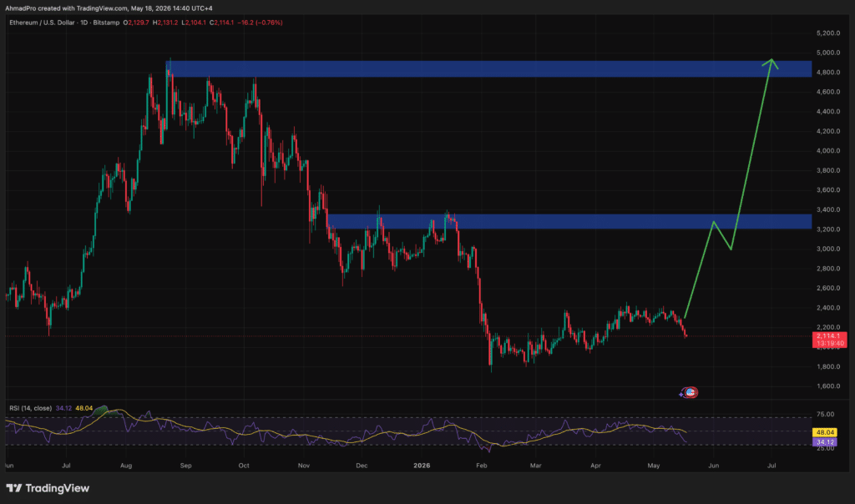Click the 3,000.0 price axis label
The height and width of the screenshot is (504, 855).
pos(827,249)
